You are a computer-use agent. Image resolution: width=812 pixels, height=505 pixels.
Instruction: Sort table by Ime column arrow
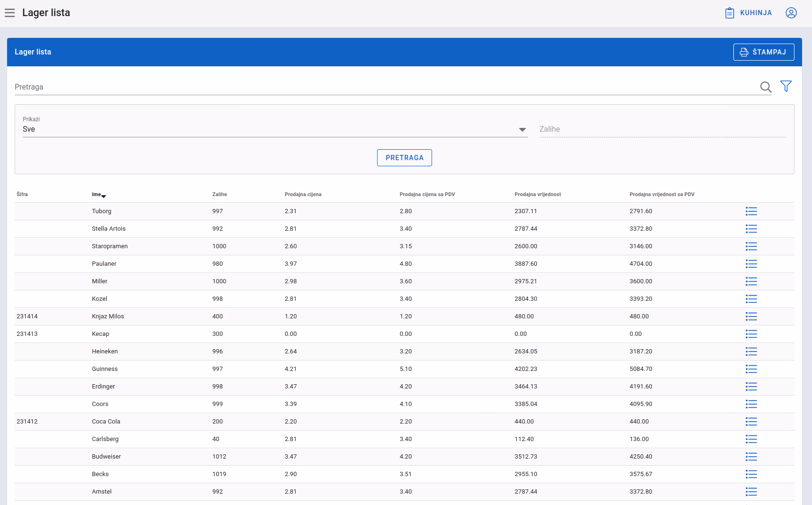104,196
